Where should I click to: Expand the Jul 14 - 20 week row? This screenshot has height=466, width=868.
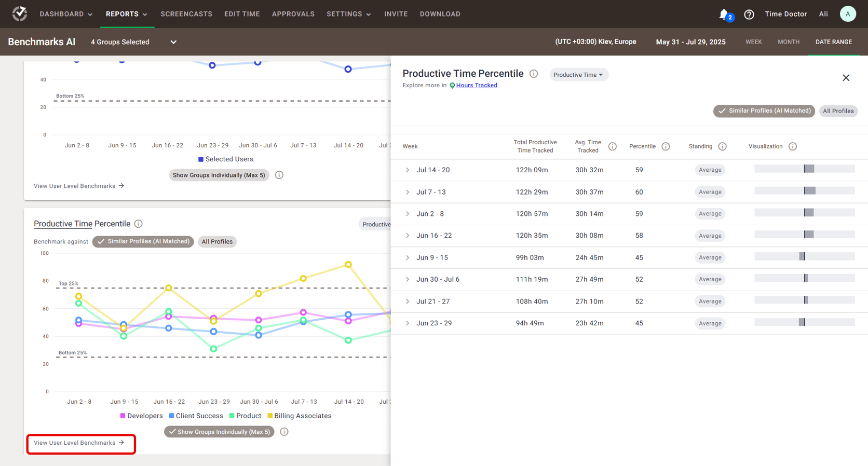[408, 170]
